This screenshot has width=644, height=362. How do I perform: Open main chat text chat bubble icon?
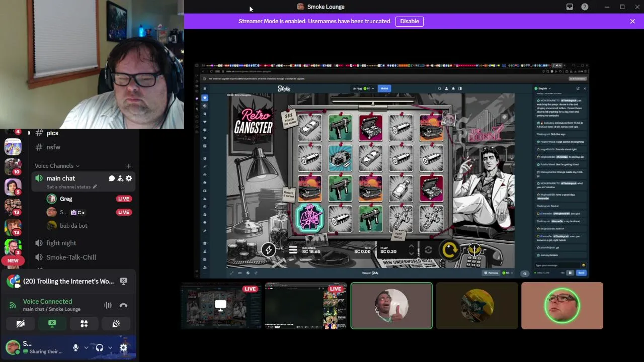point(112,178)
